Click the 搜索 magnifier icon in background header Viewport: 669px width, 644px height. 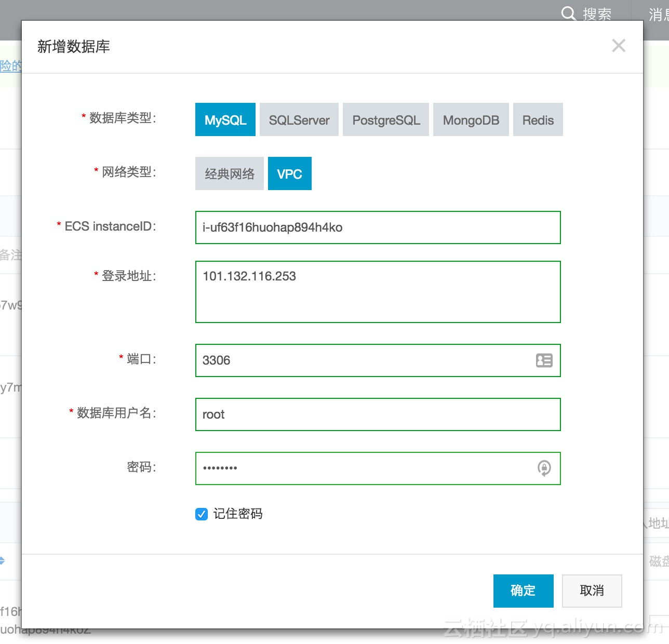(569, 14)
